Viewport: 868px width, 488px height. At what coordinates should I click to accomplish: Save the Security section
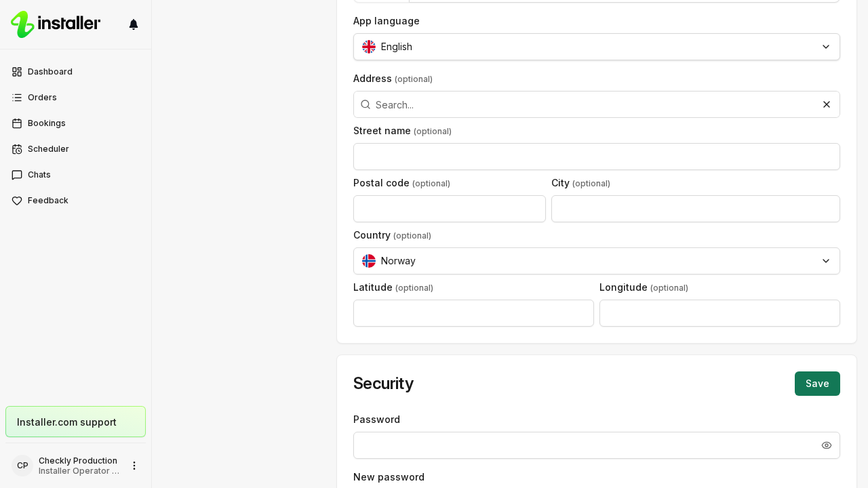[x=817, y=384]
